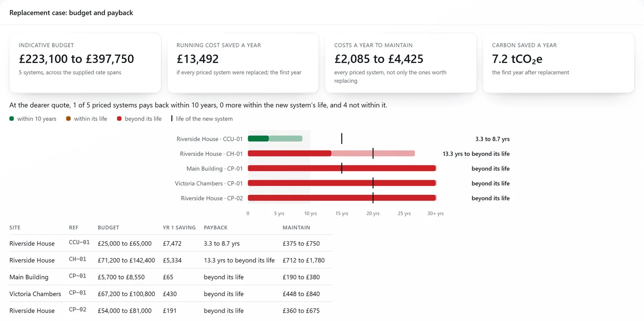
Task: Click maintain cell '£375 to £750'
Action: coord(301,244)
